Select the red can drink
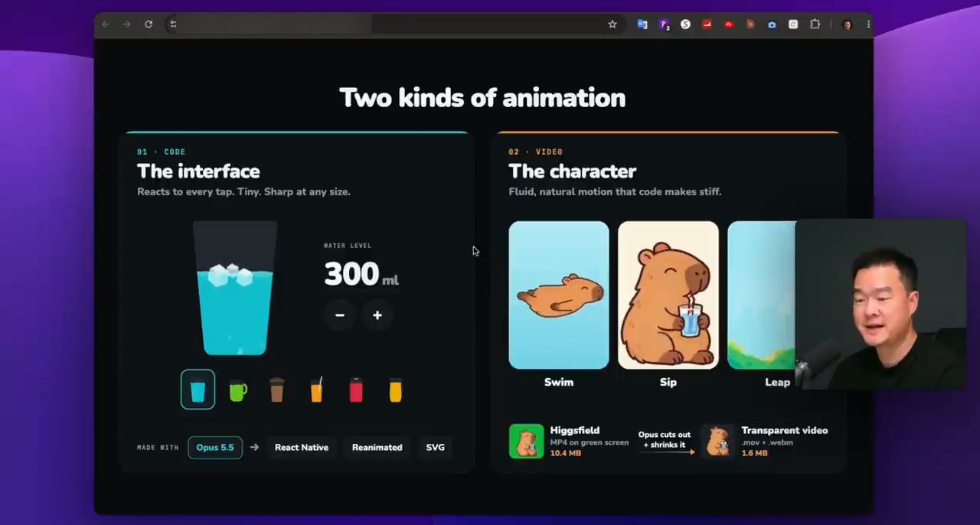The image size is (980, 525). 356,390
